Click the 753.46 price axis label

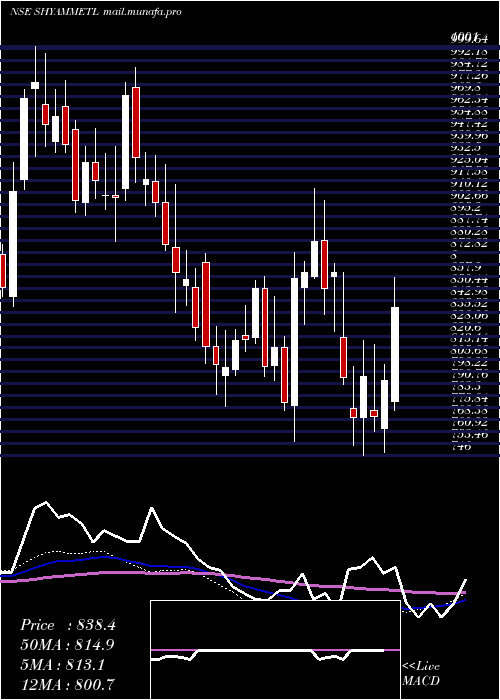tap(468, 435)
